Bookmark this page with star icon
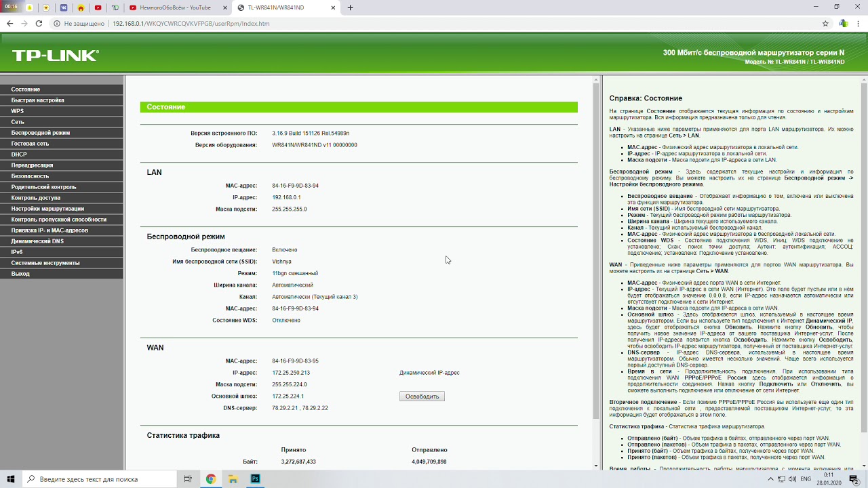 (x=825, y=23)
